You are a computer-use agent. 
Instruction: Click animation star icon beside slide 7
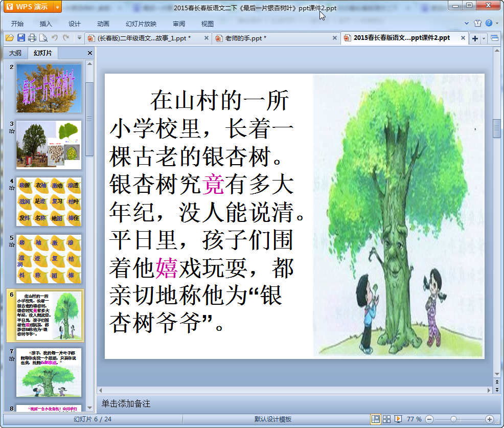(12, 358)
